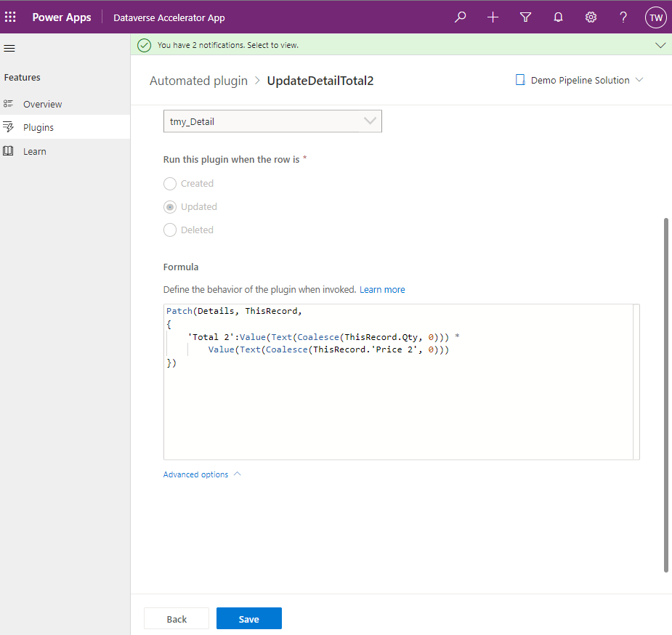
Task: Click the Demo Pipeline Solution icon
Action: 520,80
